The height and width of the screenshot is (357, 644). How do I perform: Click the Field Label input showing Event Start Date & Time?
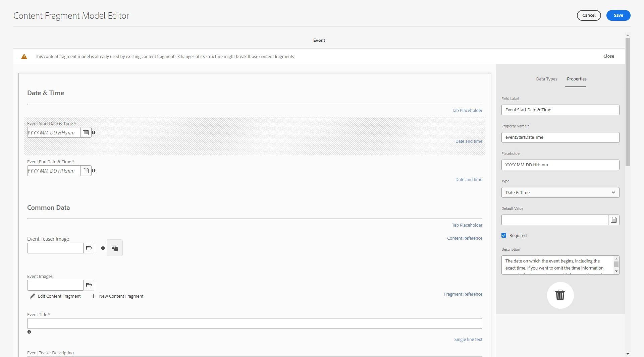pos(560,110)
